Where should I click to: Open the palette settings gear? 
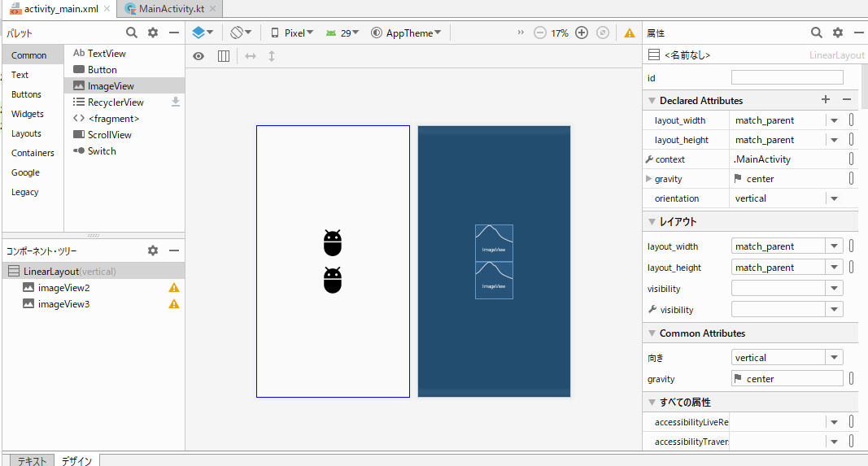[x=153, y=33]
